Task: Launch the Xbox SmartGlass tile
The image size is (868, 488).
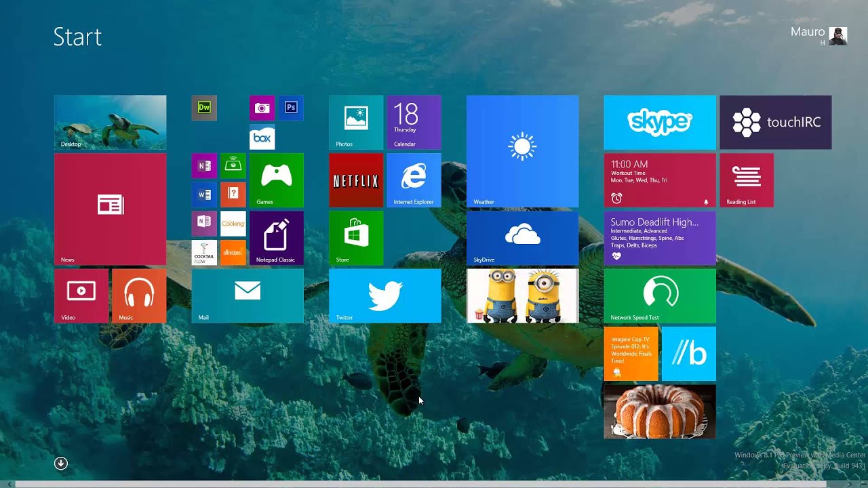Action: 233,165
